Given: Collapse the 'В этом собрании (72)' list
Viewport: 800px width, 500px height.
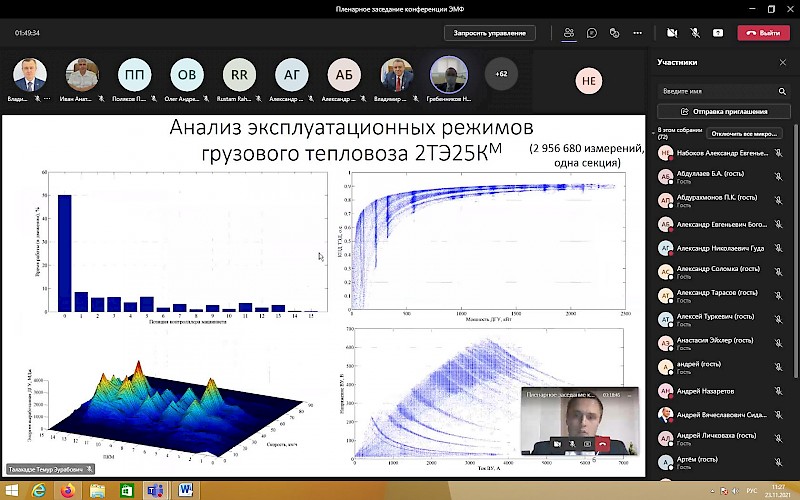Looking at the screenshot, I should pyautogui.click(x=655, y=133).
